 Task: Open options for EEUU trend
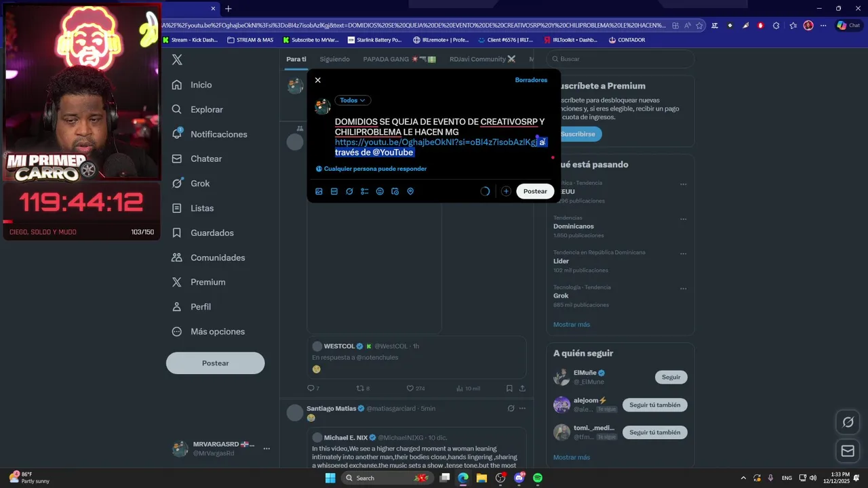(683, 184)
